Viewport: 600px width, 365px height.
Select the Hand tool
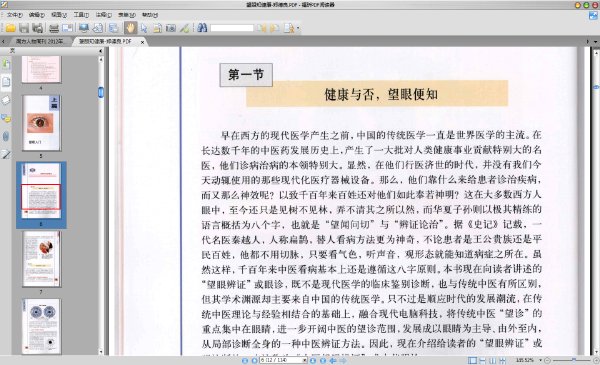click(130, 28)
